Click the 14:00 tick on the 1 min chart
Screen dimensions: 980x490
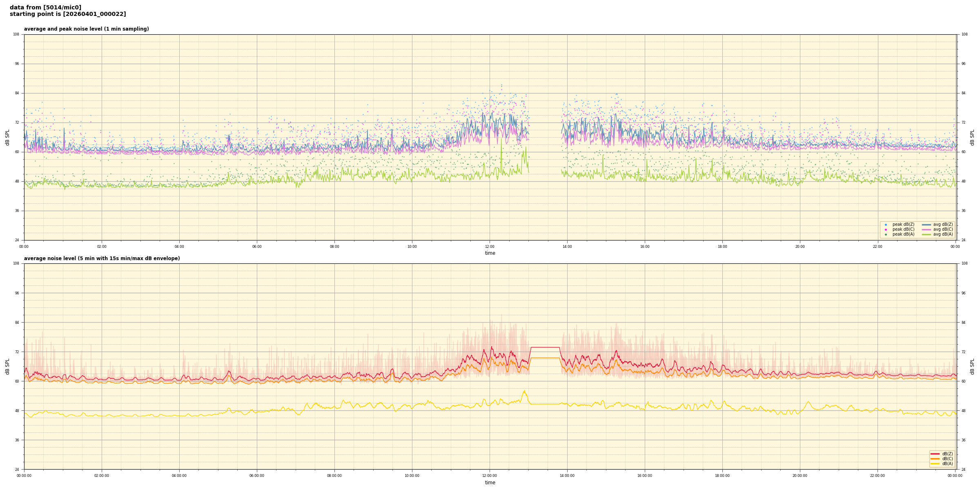click(567, 246)
